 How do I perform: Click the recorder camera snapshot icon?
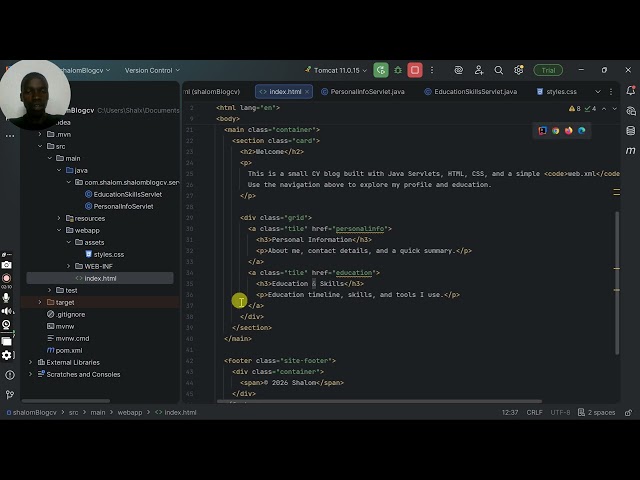click(x=6, y=265)
